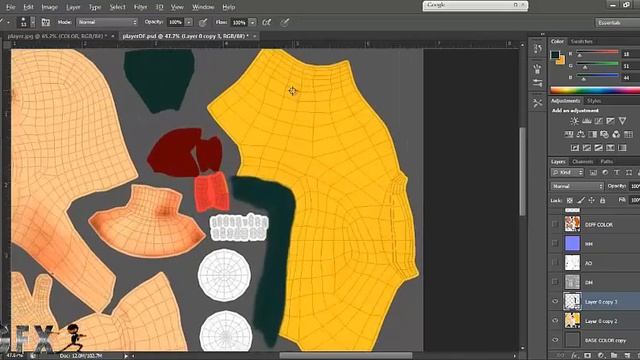Add a Channel Mixer adjustment
This screenshot has width=640, height=360.
(616, 134)
